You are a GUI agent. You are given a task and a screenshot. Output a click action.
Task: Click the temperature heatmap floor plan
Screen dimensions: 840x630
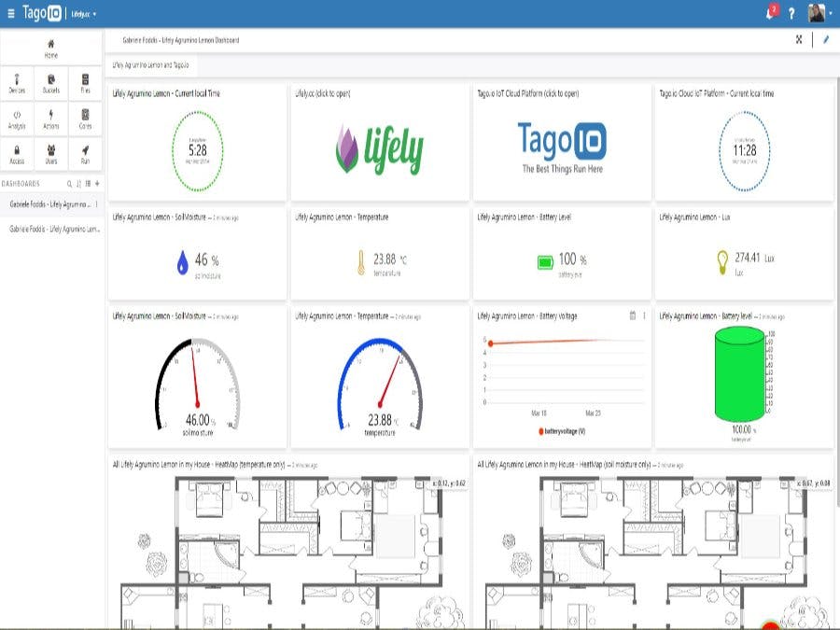click(x=288, y=552)
